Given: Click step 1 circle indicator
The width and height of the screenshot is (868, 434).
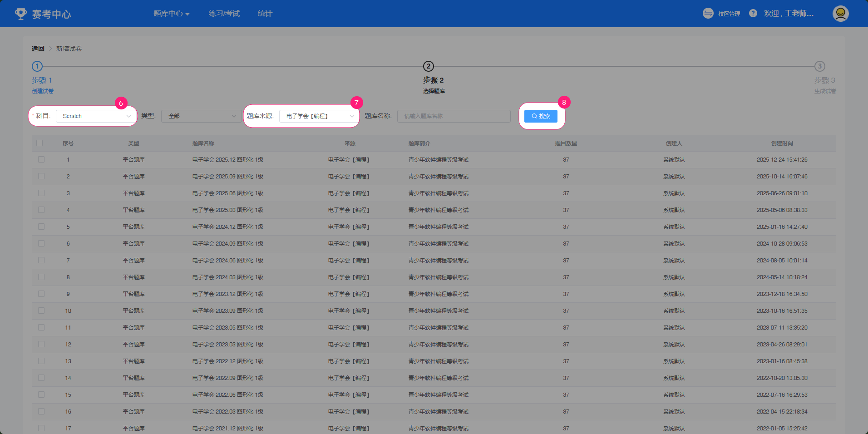Looking at the screenshot, I should (x=37, y=66).
